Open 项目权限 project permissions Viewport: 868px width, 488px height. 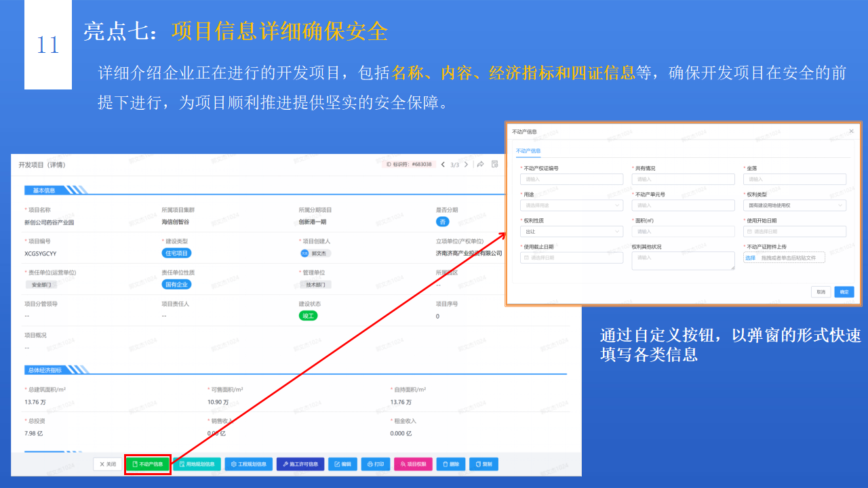coord(413,464)
